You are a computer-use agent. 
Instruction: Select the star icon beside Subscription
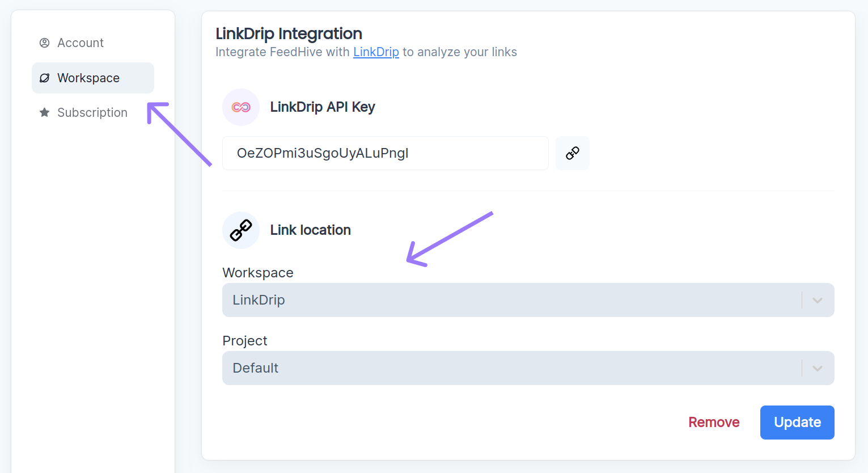click(44, 112)
